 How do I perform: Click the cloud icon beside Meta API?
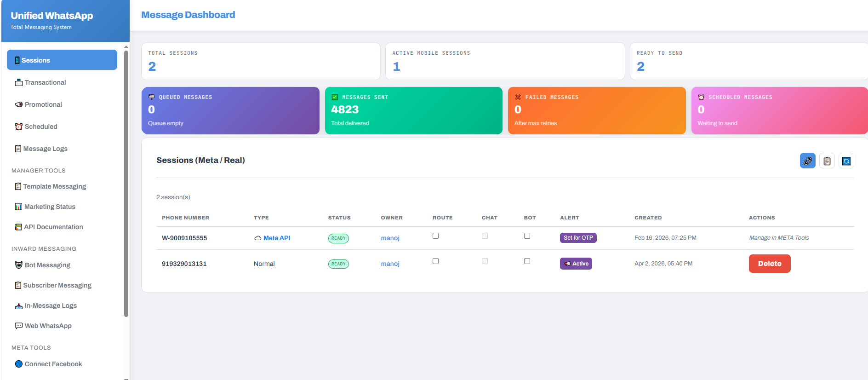coord(258,238)
